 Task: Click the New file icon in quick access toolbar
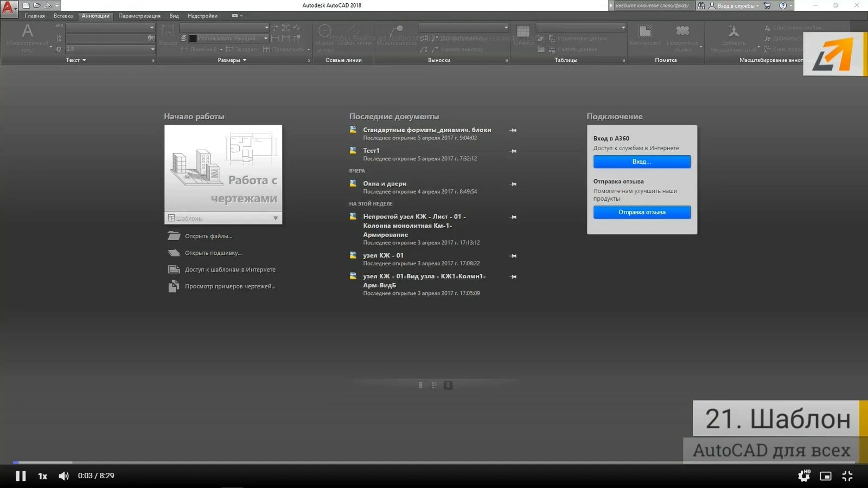click(26, 5)
